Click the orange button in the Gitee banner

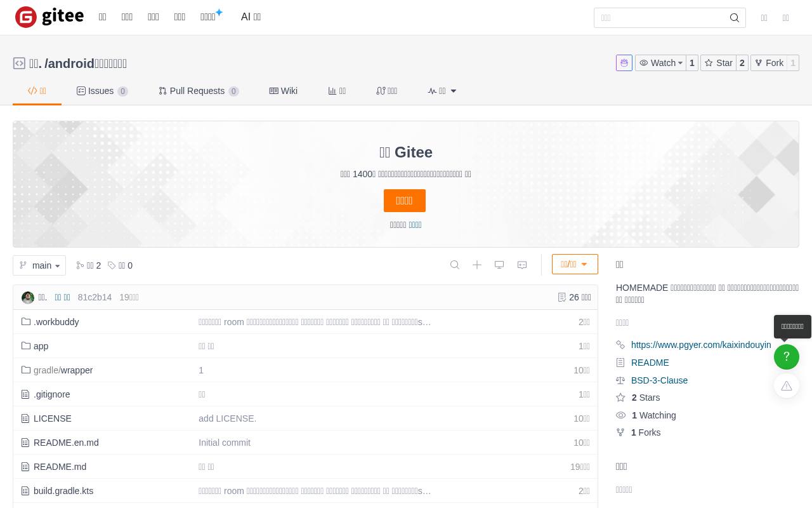[x=405, y=201]
